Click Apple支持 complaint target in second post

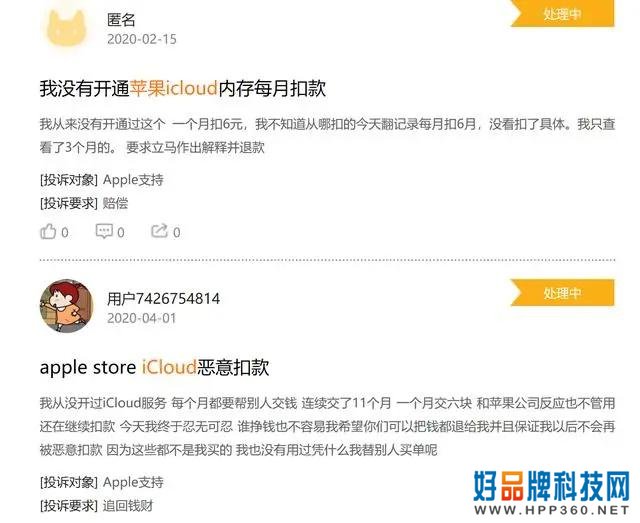tap(133, 482)
